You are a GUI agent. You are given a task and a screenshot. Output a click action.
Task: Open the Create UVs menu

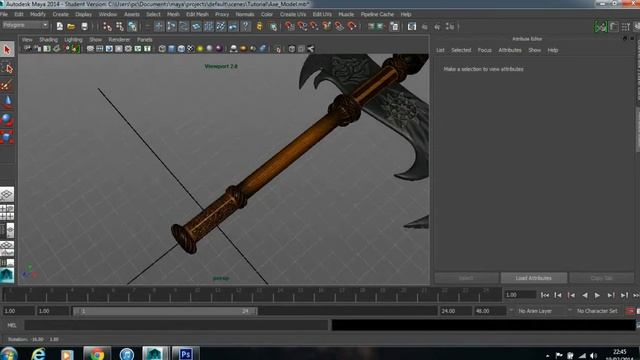[x=293, y=14]
